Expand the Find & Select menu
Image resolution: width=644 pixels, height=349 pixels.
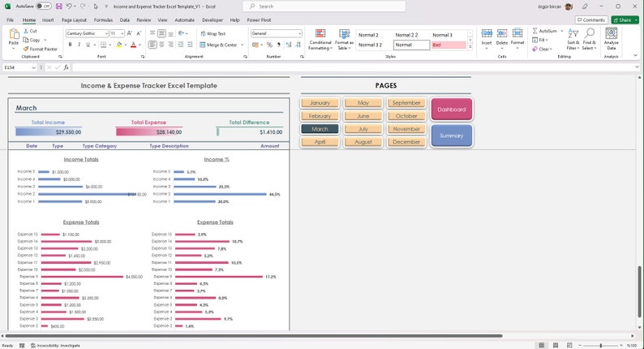click(x=589, y=39)
